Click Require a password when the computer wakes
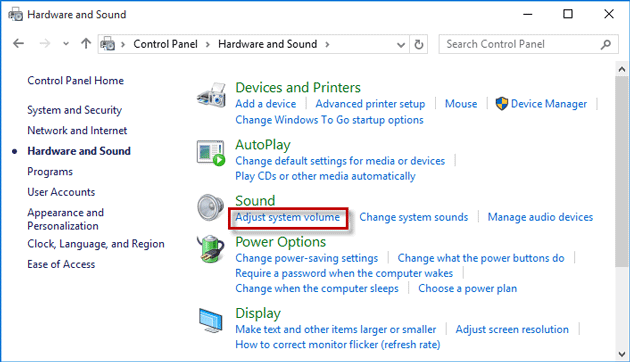 [x=344, y=274]
